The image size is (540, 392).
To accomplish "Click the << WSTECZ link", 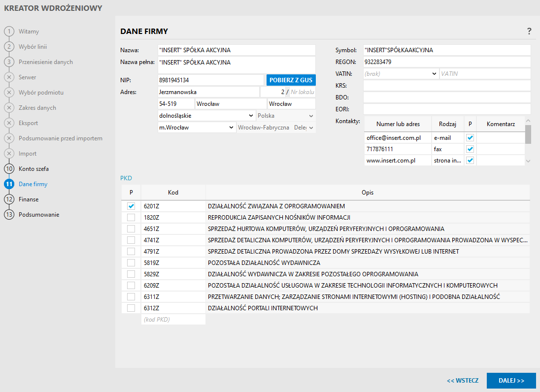I will (463, 381).
